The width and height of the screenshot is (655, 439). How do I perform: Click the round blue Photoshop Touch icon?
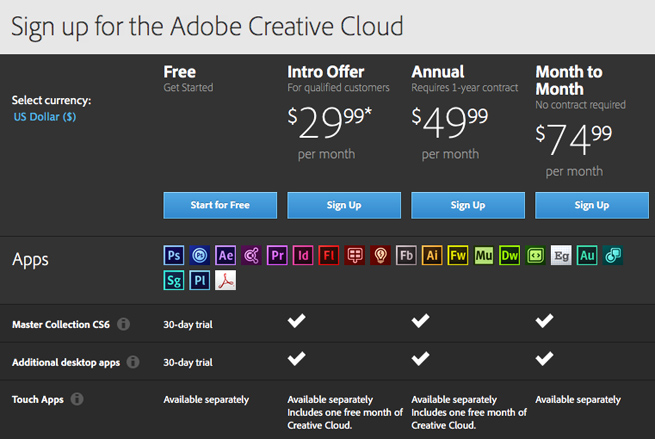coord(200,255)
